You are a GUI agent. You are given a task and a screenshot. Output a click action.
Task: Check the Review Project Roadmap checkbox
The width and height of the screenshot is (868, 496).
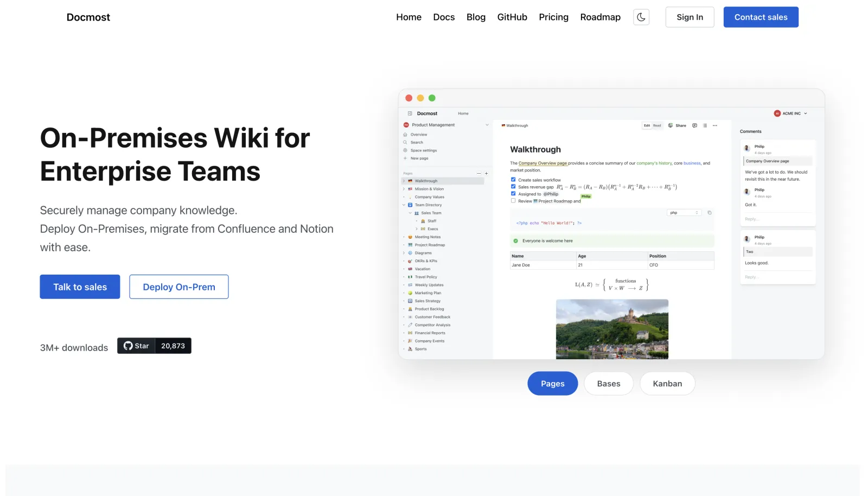[x=513, y=200]
